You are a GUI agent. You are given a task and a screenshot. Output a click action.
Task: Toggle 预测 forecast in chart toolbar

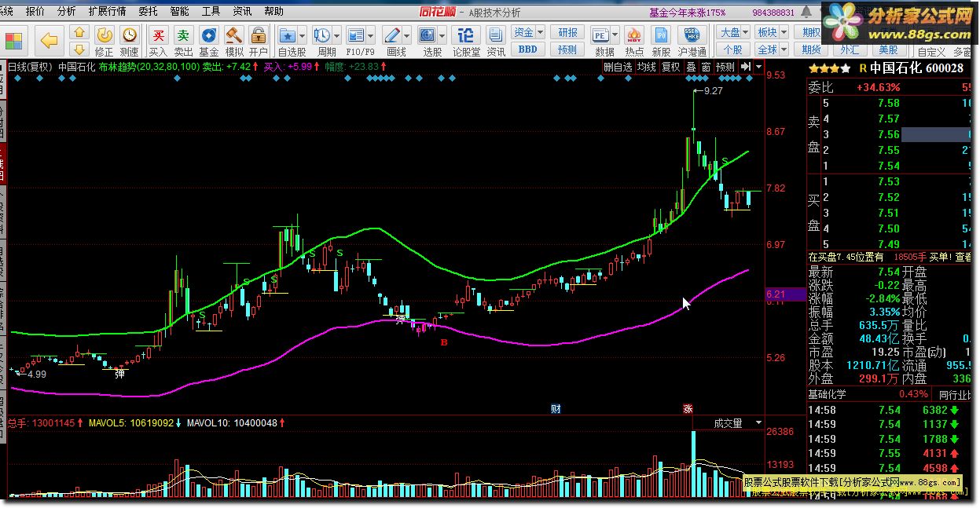coord(725,68)
